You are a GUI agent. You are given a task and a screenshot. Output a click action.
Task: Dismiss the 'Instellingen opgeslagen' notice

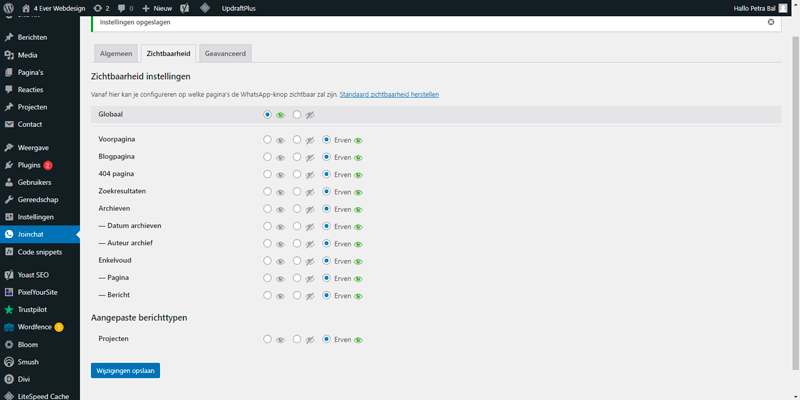pos(769,21)
